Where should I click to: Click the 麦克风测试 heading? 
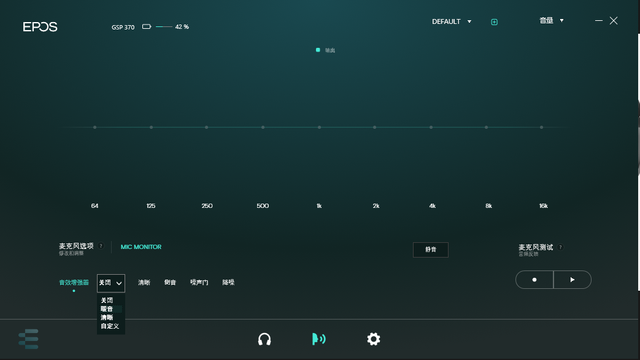[536, 247]
